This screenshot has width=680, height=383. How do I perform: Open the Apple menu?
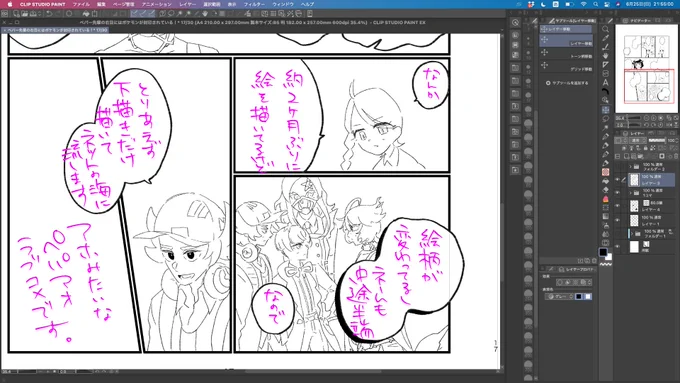coord(9,4)
